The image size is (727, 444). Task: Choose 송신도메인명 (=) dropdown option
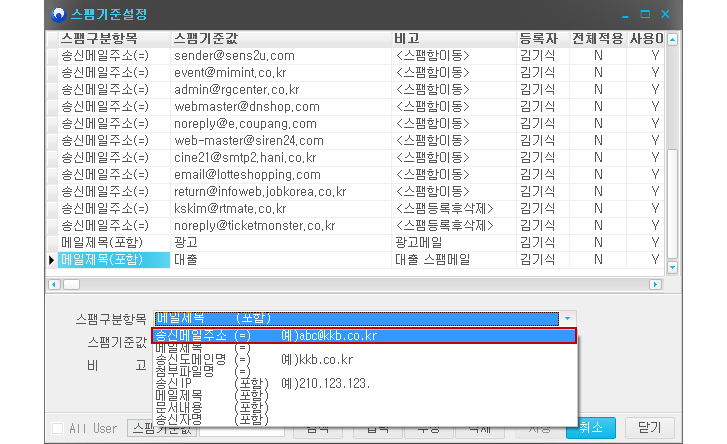[364, 359]
